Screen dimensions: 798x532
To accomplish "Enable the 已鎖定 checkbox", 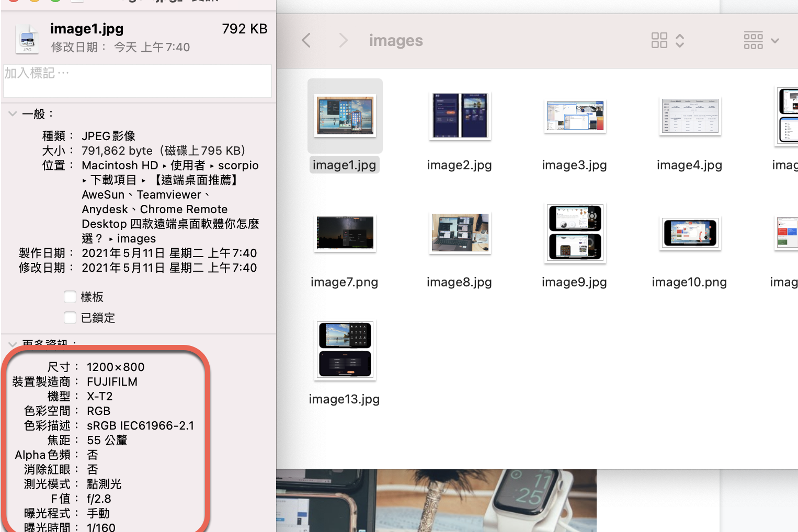I will click(x=70, y=317).
